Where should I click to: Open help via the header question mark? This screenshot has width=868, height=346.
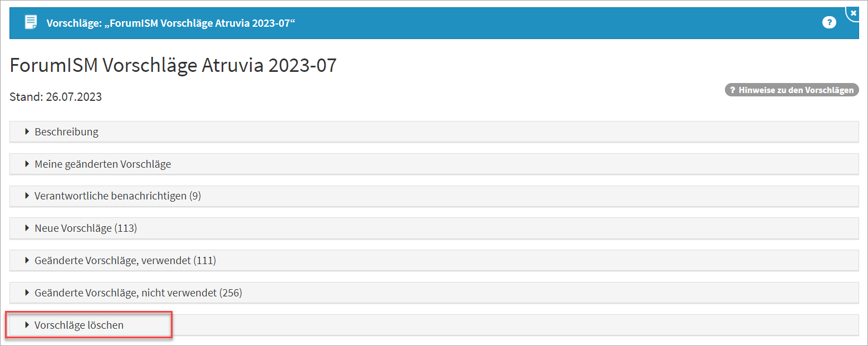[x=829, y=23]
